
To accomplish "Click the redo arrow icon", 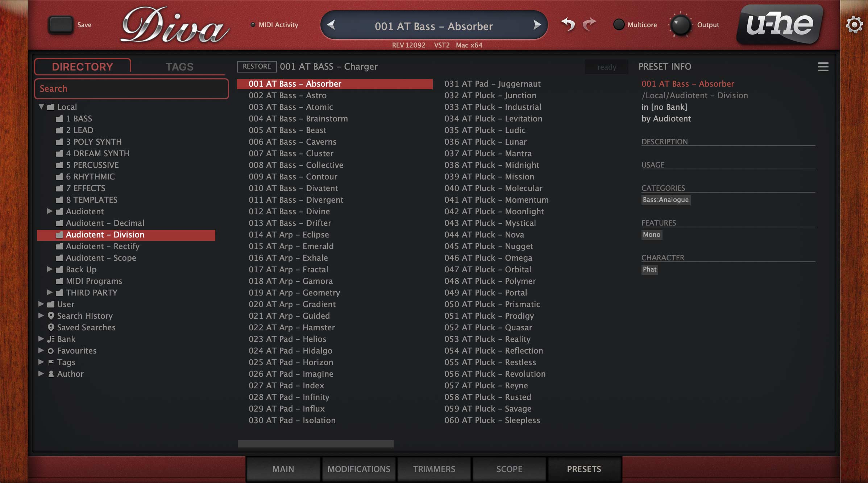I will (x=590, y=25).
